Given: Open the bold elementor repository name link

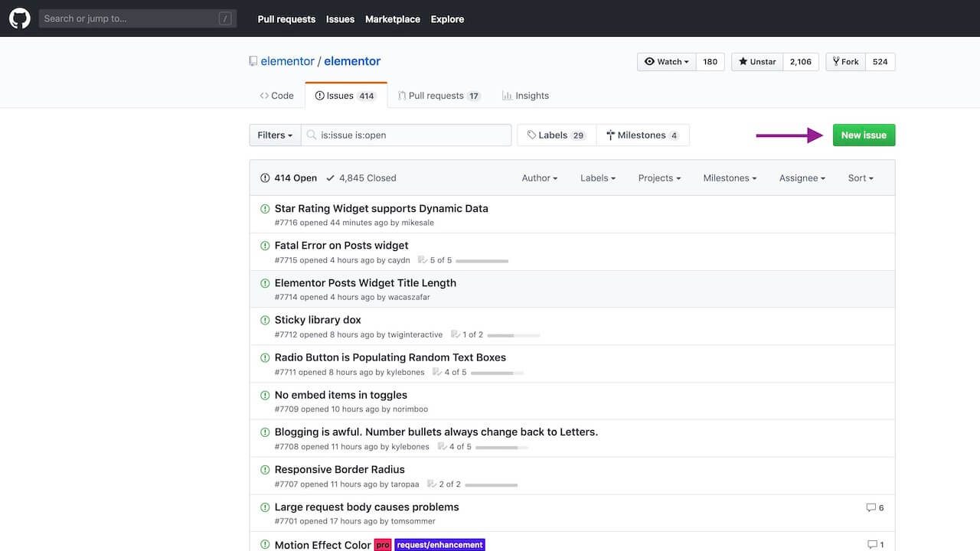Looking at the screenshot, I should click(x=352, y=61).
